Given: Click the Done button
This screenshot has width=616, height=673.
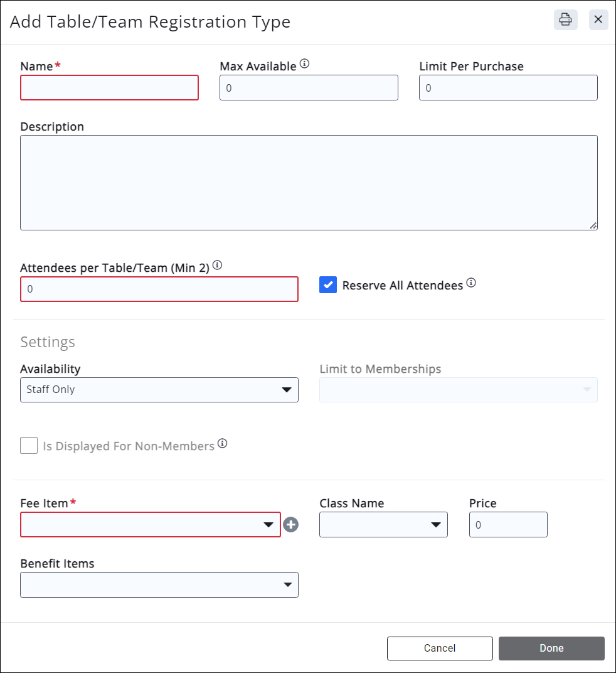Looking at the screenshot, I should 551,649.
